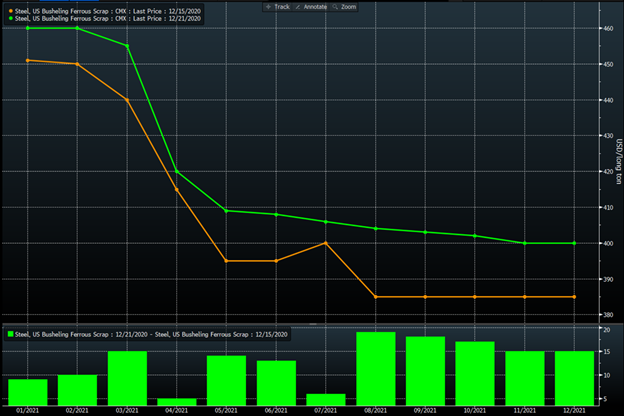The height and width of the screenshot is (416, 624).
Task: Click the 400 value on price axis
Action: 607,244
